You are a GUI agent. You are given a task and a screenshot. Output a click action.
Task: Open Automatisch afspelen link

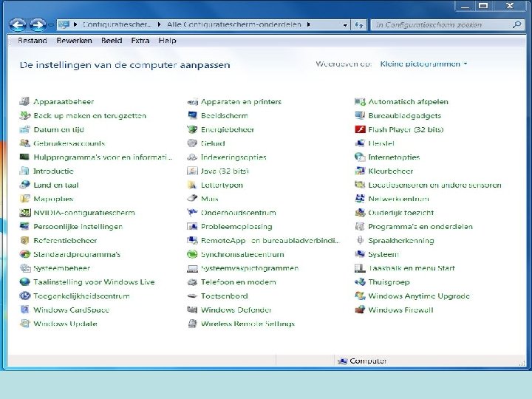click(x=408, y=101)
